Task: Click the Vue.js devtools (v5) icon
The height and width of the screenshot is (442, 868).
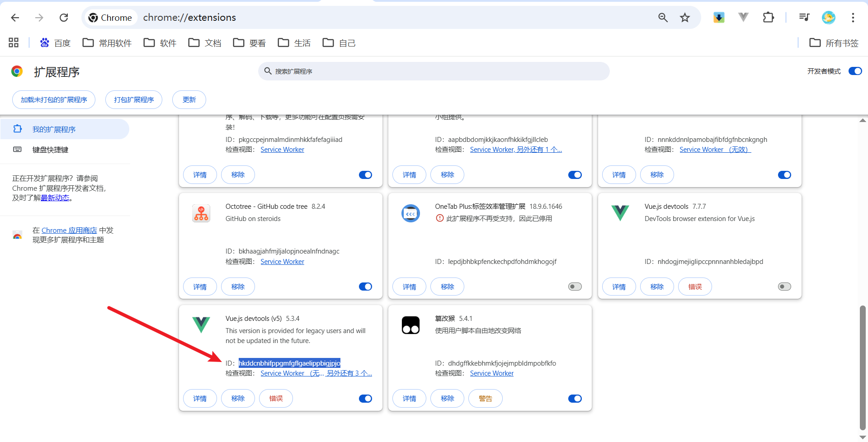Action: pos(201,325)
